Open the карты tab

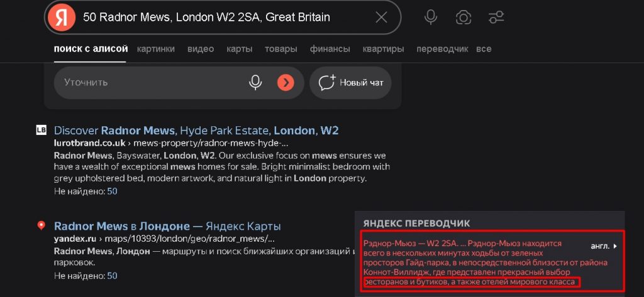point(239,49)
